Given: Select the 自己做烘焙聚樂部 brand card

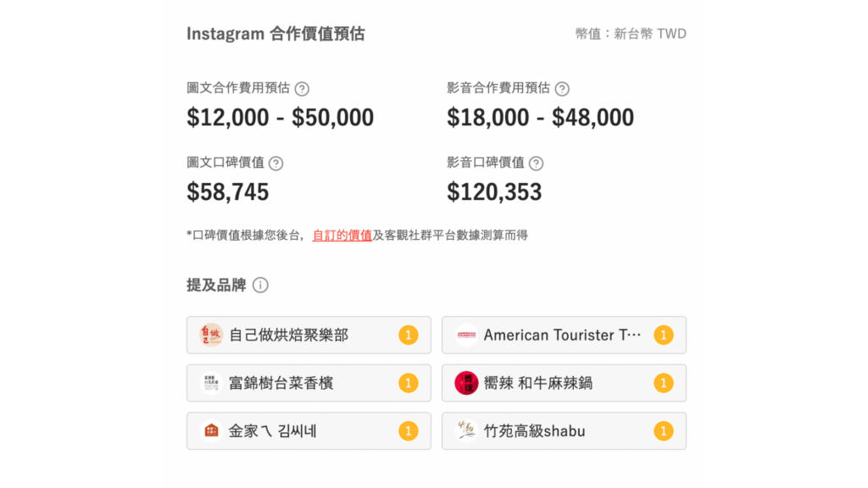Looking at the screenshot, I should pyautogui.click(x=309, y=335).
